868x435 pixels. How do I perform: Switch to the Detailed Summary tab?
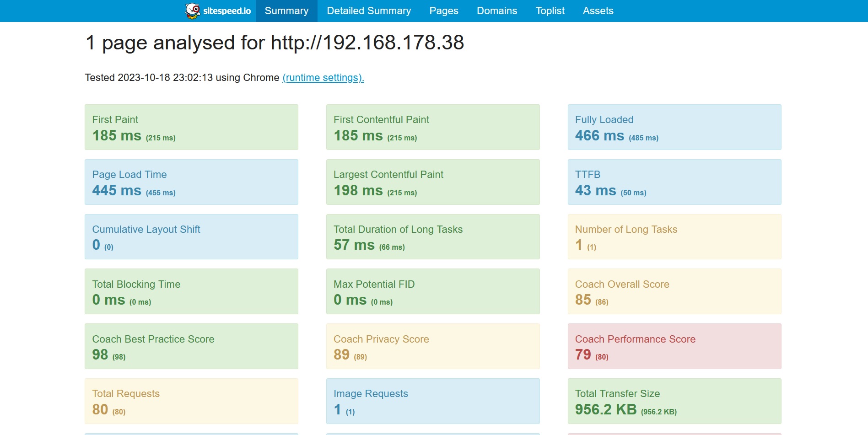click(369, 11)
